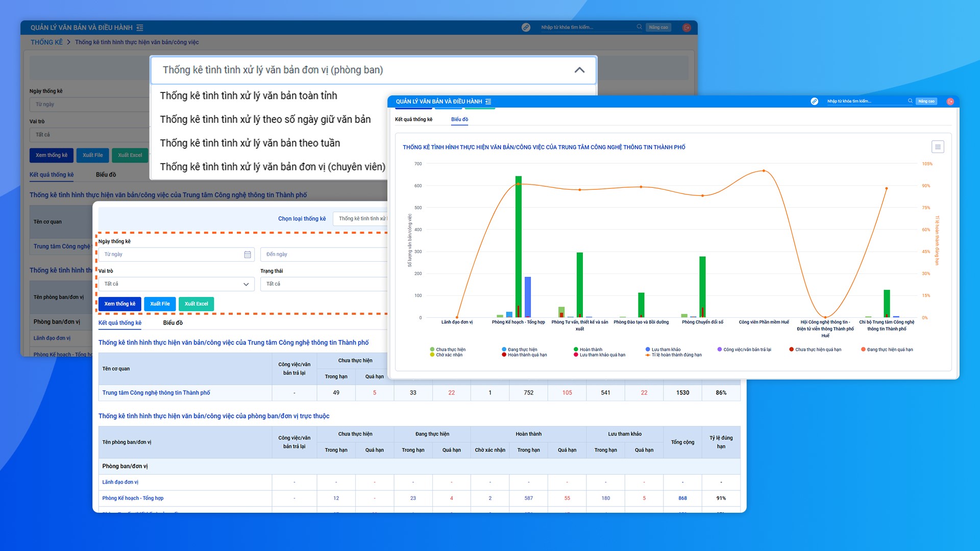Select option Thống kê theo tuần
This screenshot has width=980, height=551.
[x=250, y=143]
